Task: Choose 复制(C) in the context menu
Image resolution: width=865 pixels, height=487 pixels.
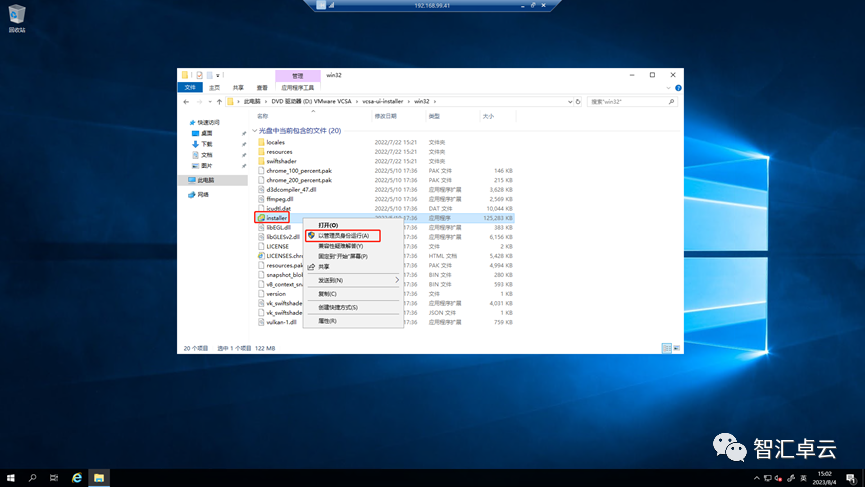Action: click(x=327, y=294)
